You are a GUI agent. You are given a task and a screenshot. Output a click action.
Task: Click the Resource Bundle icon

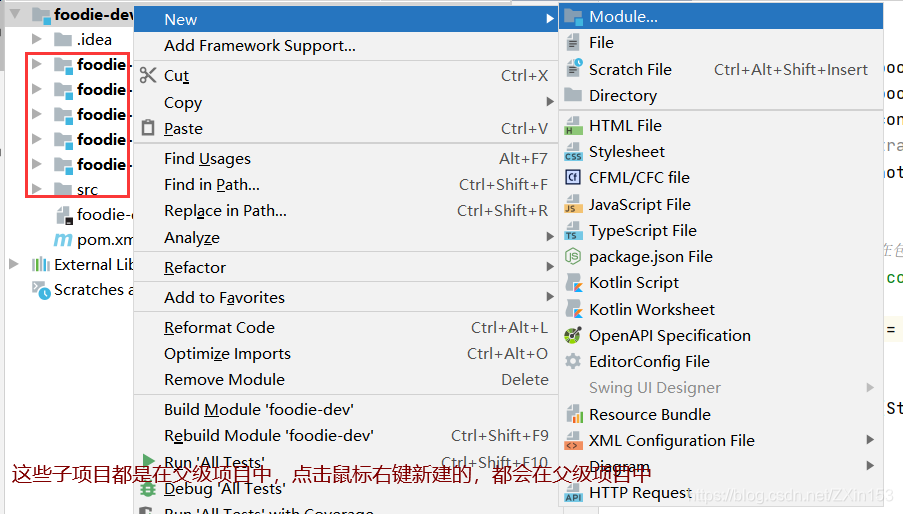click(574, 414)
